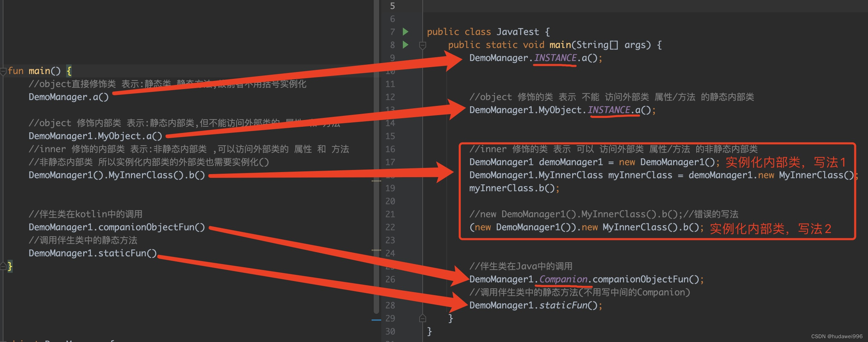This screenshot has height=342, width=868.
Task: Click line number 7 beside public class JavaTest
Action: click(392, 32)
